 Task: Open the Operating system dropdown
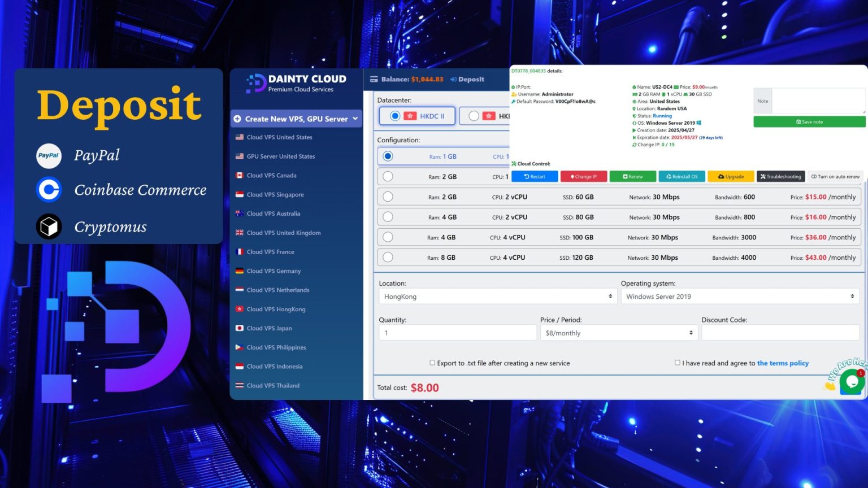(739, 296)
